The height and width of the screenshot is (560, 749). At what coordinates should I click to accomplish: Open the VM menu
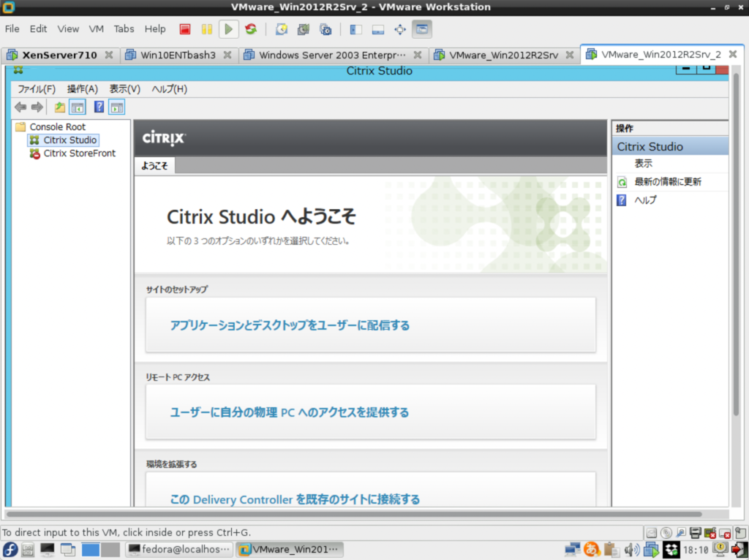(x=96, y=29)
